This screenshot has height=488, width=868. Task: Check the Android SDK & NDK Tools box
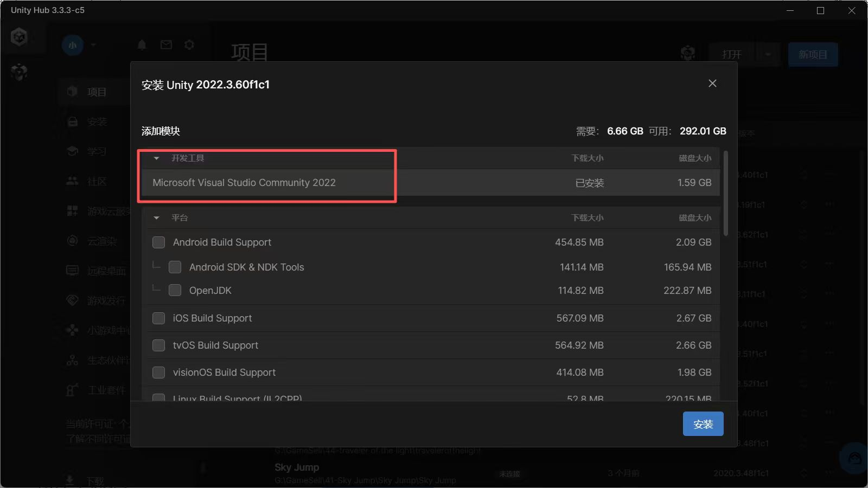pyautogui.click(x=175, y=267)
